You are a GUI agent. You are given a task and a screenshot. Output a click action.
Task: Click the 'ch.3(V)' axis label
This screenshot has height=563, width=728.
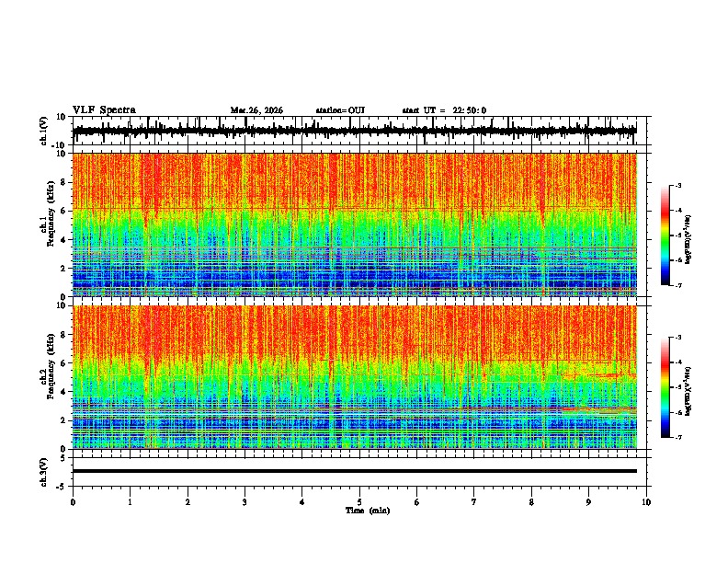tap(44, 472)
